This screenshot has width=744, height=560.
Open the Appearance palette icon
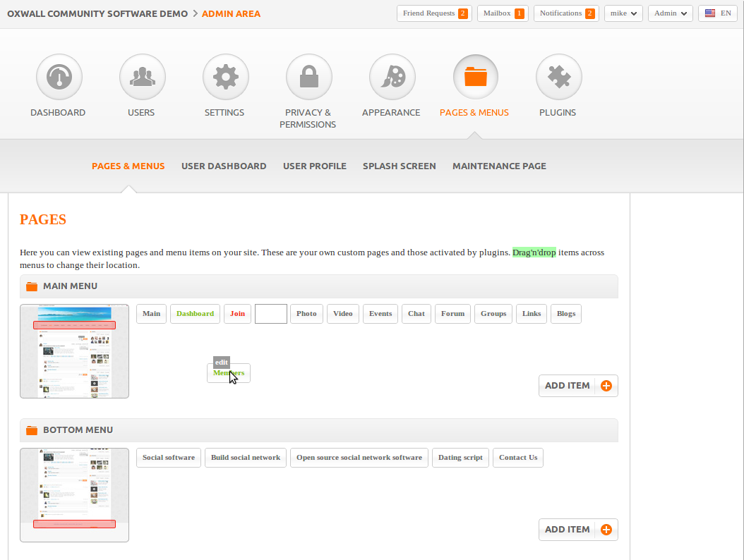392,77
